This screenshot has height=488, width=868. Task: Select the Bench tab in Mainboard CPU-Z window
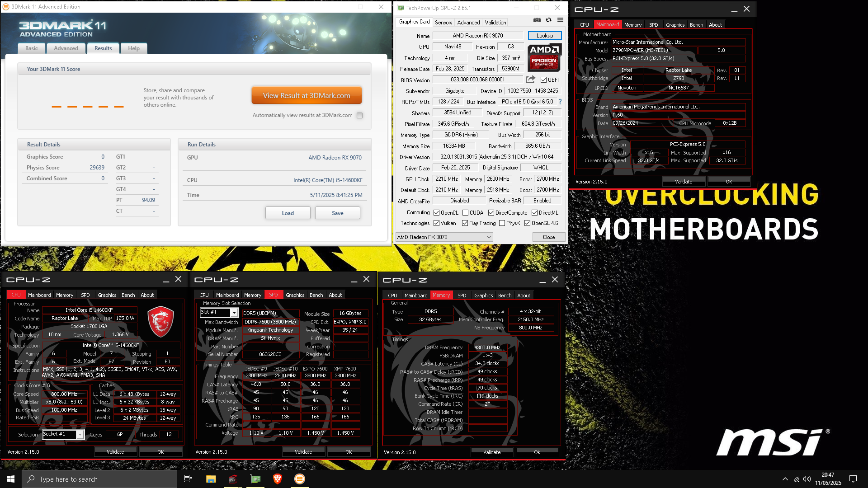[x=696, y=25]
